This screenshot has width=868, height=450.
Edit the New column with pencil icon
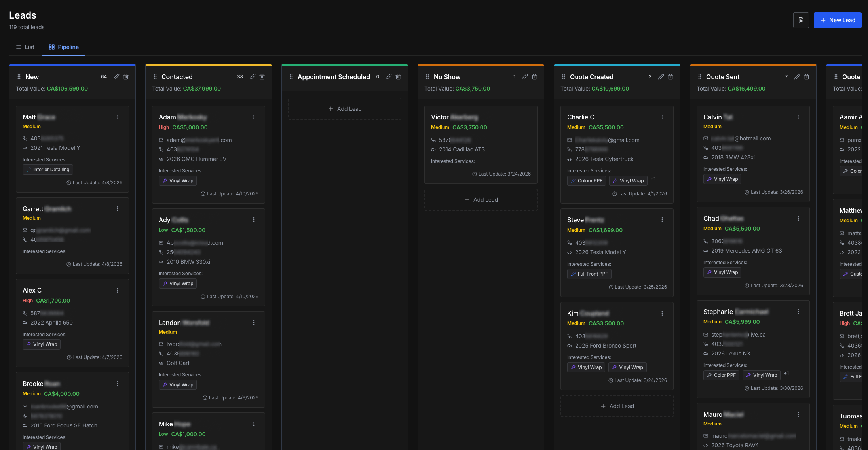coord(116,77)
